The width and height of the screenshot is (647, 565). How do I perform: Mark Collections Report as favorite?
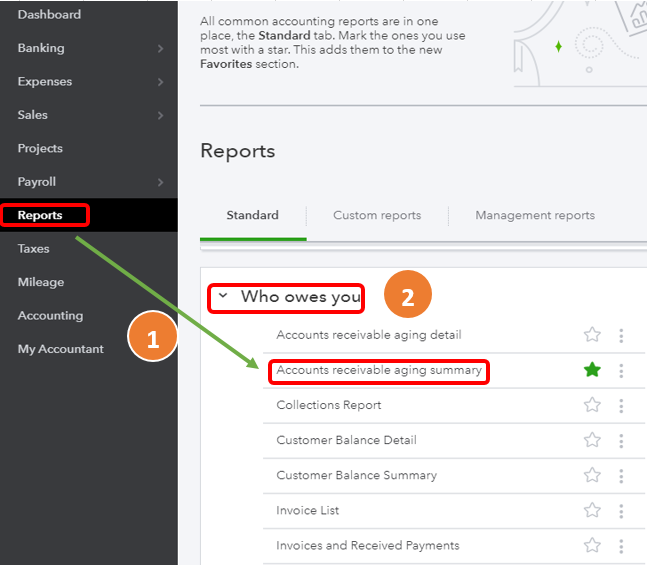(x=592, y=405)
